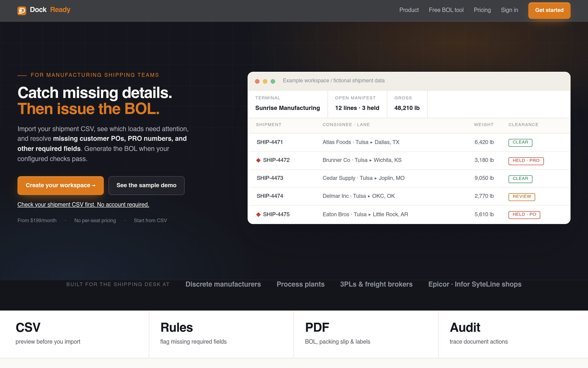
Task: Click the red diamond beside SHIP-4475
Action: 258,214
